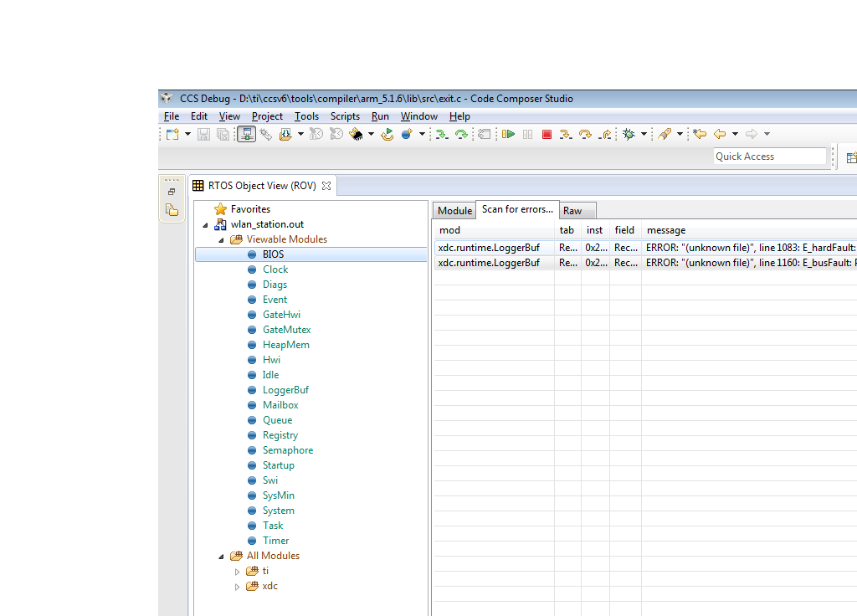The image size is (857, 616).
Task: Select Favorites in the tree
Action: (x=250, y=208)
